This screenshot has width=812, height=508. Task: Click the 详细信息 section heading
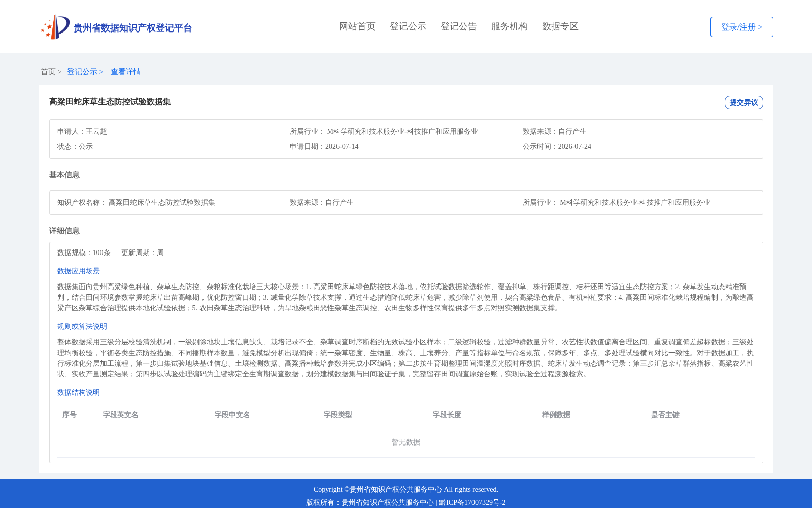(x=64, y=231)
